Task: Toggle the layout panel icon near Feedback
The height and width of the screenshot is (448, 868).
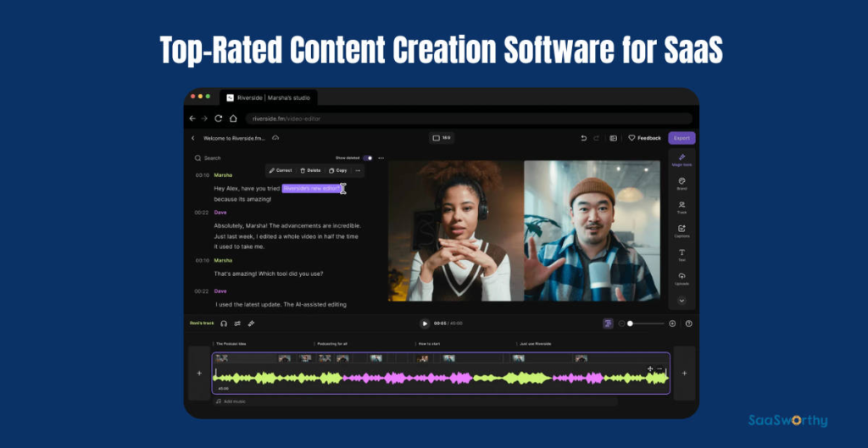Action: (x=614, y=138)
